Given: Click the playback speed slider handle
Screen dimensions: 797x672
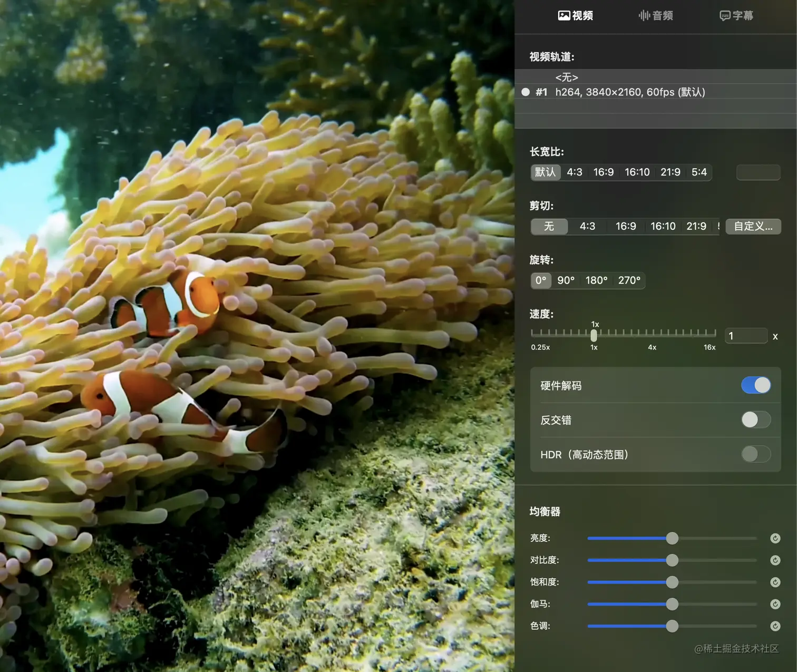Looking at the screenshot, I should coord(594,335).
